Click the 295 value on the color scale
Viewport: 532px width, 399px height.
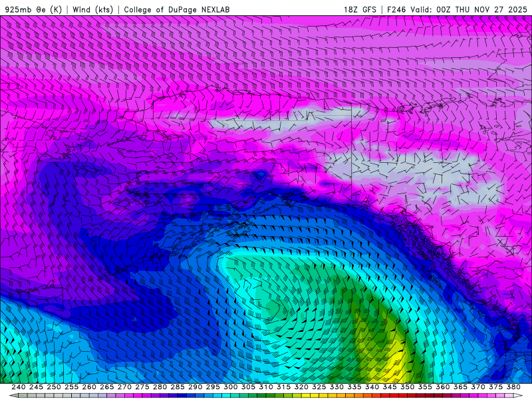coord(213,387)
